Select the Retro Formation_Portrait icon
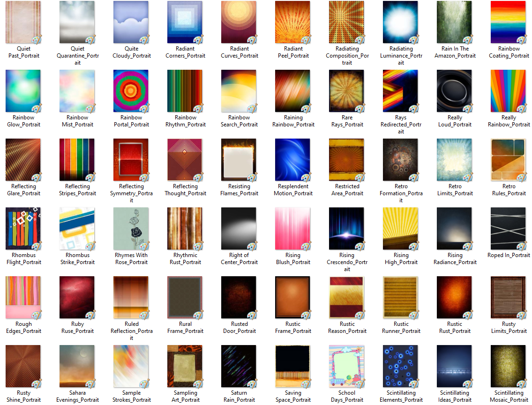The image size is (532, 405). [401, 160]
